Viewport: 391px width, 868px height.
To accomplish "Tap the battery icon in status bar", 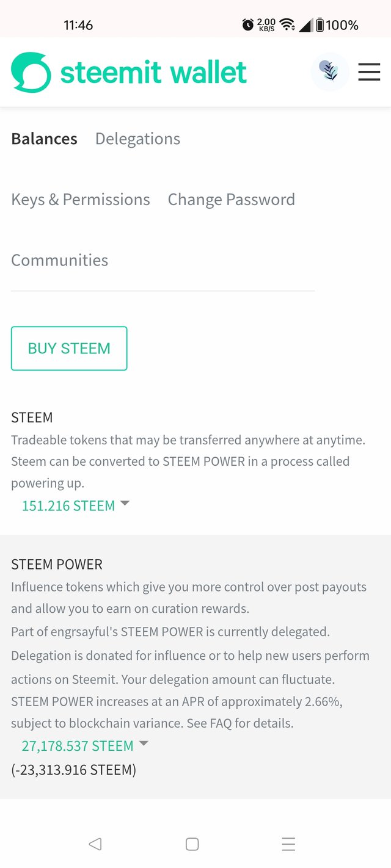I will coord(319,25).
